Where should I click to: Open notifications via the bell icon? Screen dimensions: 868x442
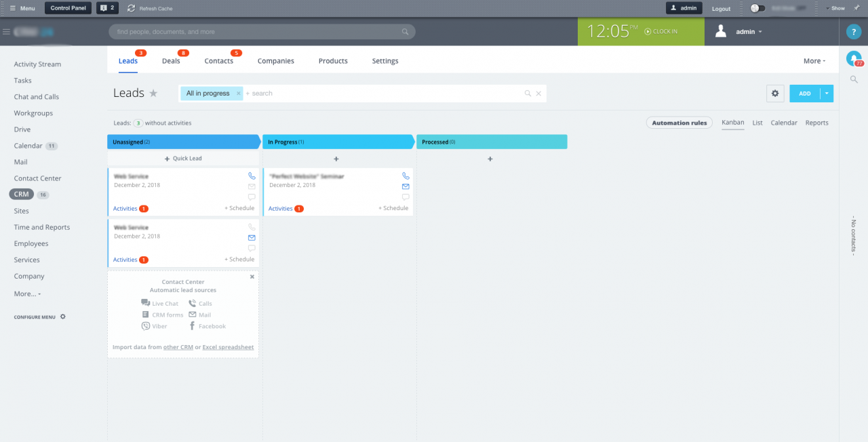(853, 58)
